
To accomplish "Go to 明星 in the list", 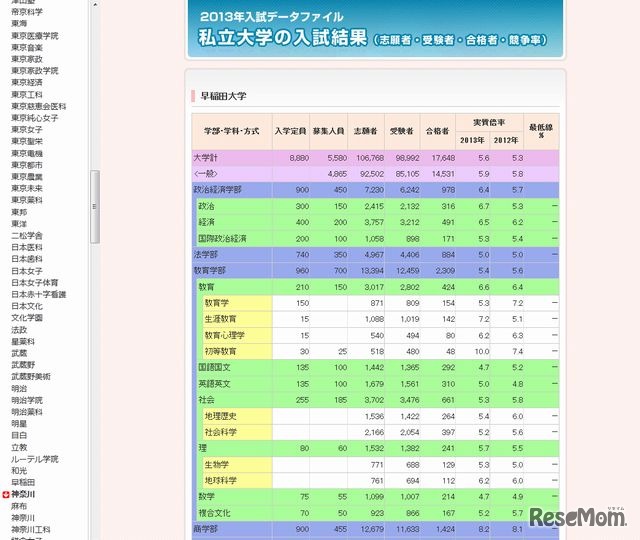I will [19, 424].
